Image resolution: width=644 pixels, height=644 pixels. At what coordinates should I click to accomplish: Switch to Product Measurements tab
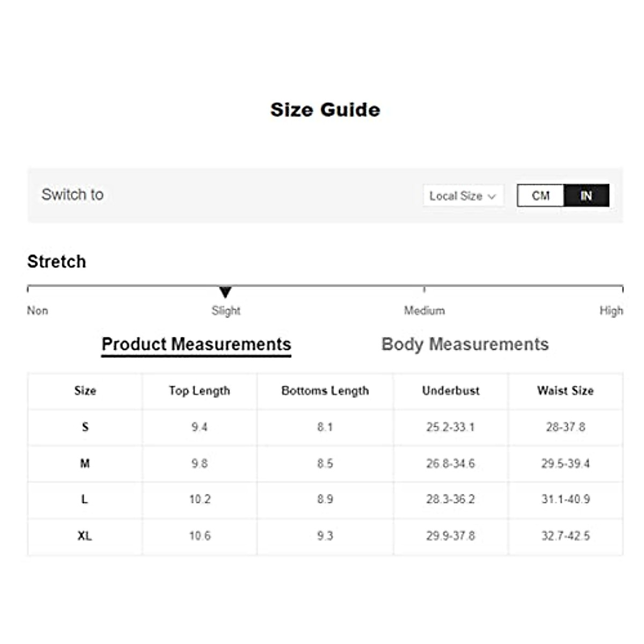pos(196,345)
